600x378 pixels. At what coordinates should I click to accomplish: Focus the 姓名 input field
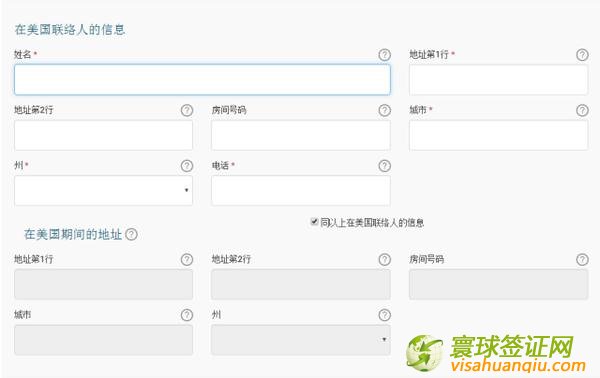pyautogui.click(x=202, y=80)
